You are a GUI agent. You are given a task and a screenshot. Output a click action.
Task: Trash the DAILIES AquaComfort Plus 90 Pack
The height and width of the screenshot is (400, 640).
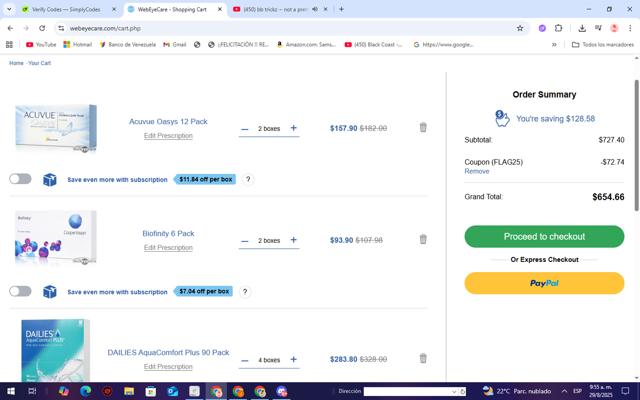coord(423,358)
